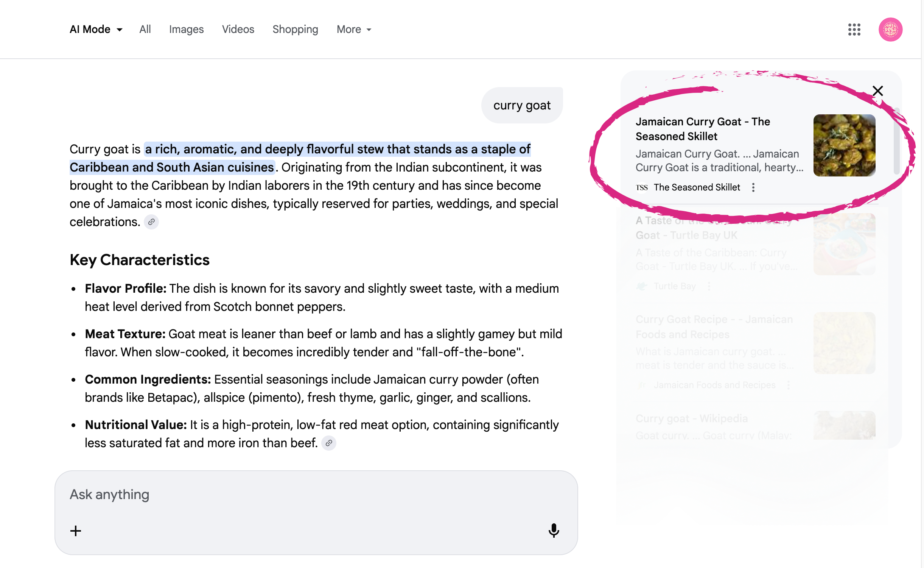Go to the Shopping tab
This screenshot has width=924, height=568.
pos(295,30)
